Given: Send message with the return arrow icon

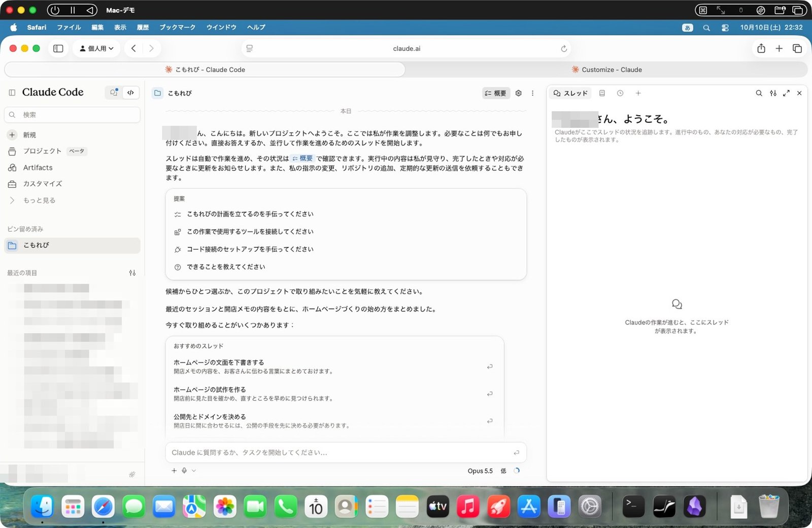Looking at the screenshot, I should click(x=516, y=452).
